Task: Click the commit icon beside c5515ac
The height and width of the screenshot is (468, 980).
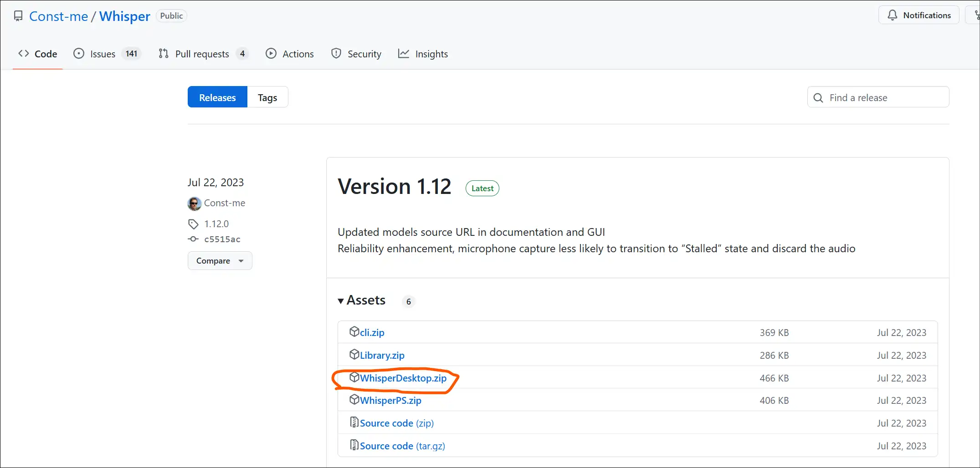Action: coord(193,239)
